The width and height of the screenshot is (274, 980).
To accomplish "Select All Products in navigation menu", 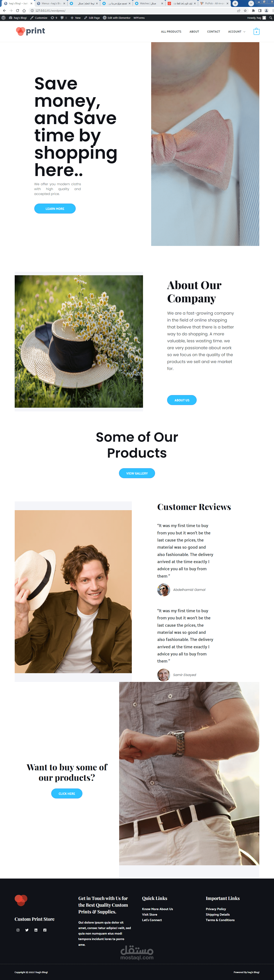I will click(x=171, y=32).
